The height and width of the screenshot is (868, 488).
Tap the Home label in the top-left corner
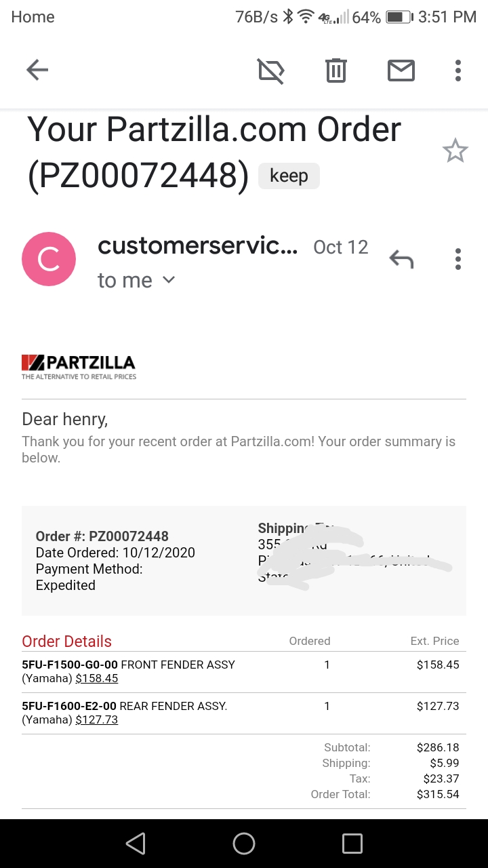pyautogui.click(x=33, y=16)
